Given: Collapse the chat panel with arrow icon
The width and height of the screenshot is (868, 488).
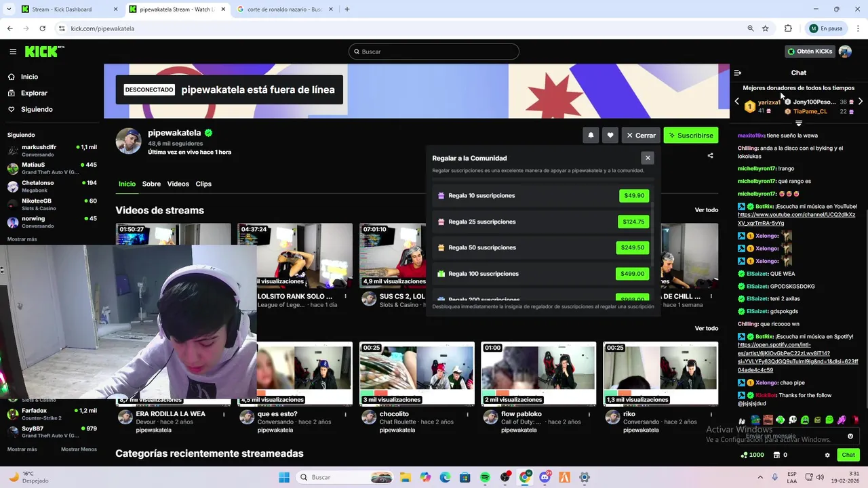Looking at the screenshot, I should [738, 73].
